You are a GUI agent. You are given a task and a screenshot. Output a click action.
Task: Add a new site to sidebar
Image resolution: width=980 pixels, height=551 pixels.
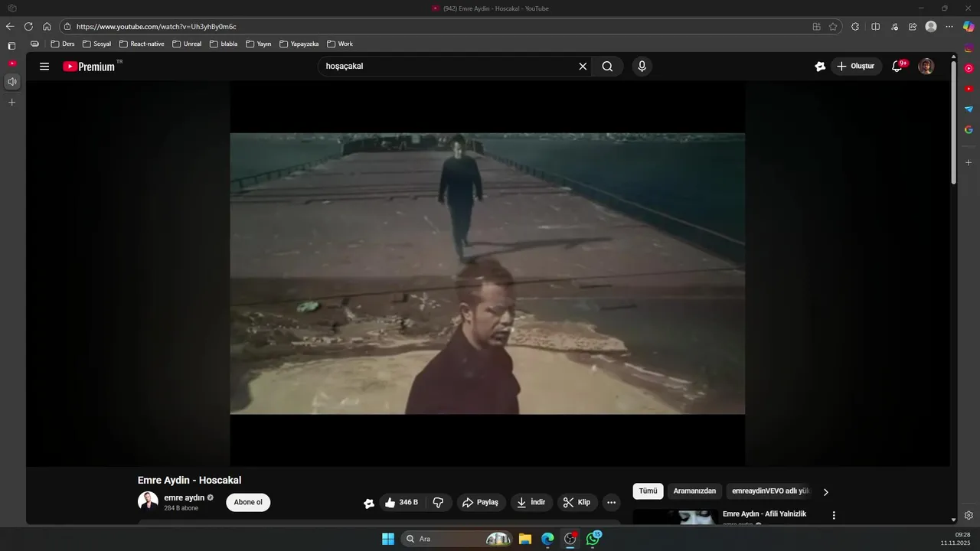pyautogui.click(x=969, y=162)
